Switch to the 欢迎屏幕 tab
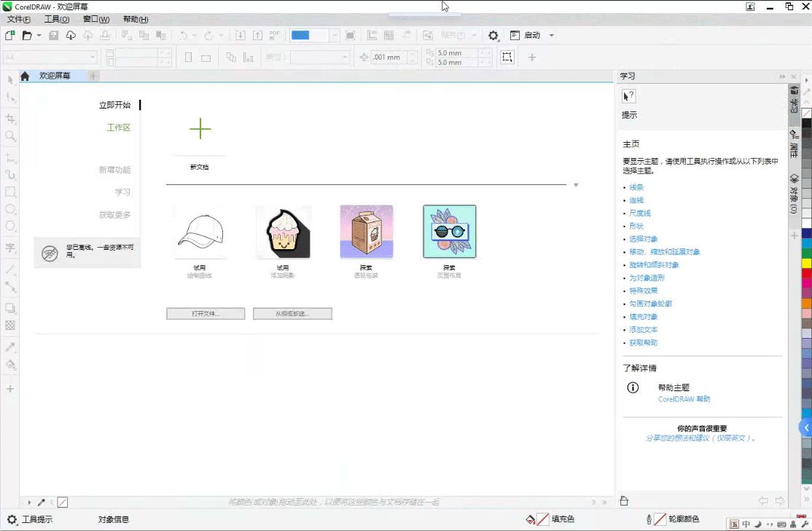The width and height of the screenshot is (812, 531). coord(55,76)
